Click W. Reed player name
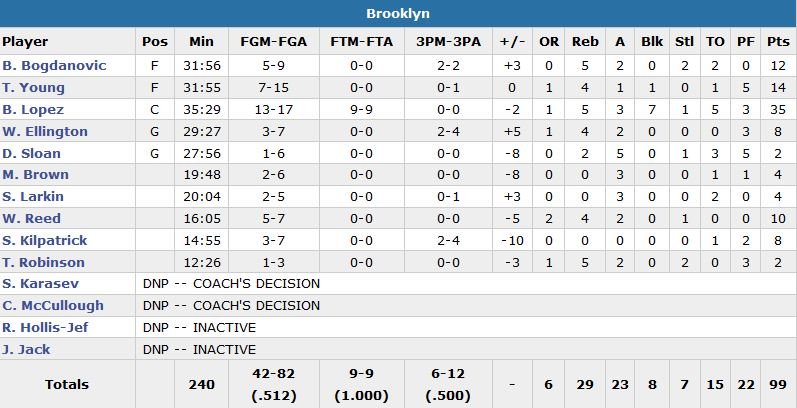 click(x=32, y=218)
